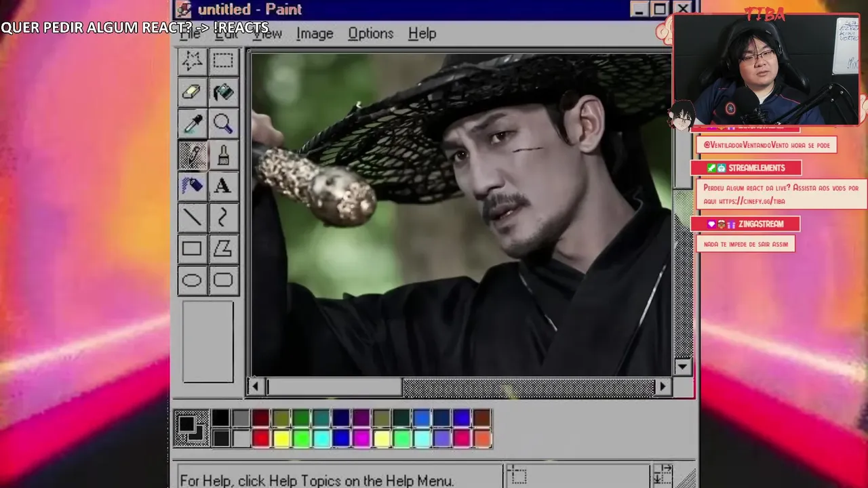Image resolution: width=868 pixels, height=488 pixels.
Task: Activate the Pick Color eyedropper
Action: pos(192,123)
